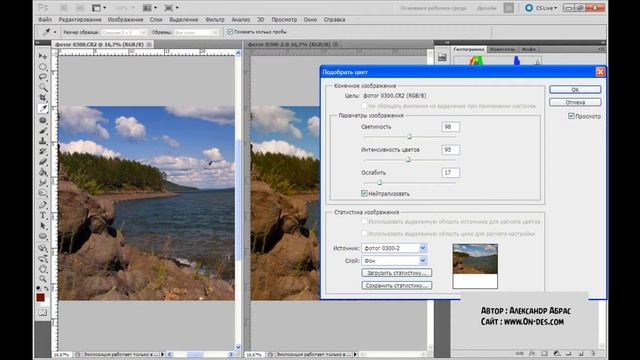This screenshot has height=360, width=640.
Task: Toggle 'Использовать выделенную область источника' checkbox
Action: click(364, 222)
